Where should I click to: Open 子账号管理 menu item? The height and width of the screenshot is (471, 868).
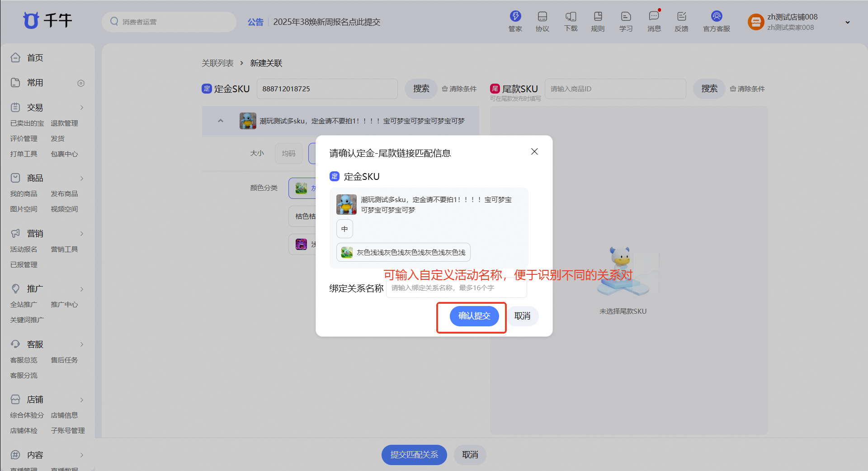(68, 430)
